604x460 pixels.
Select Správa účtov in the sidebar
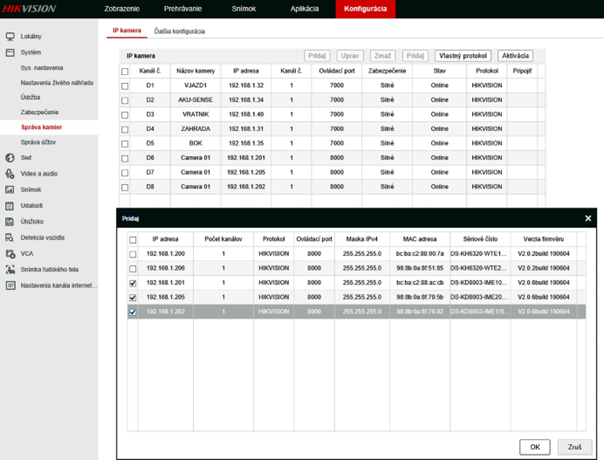(x=39, y=143)
